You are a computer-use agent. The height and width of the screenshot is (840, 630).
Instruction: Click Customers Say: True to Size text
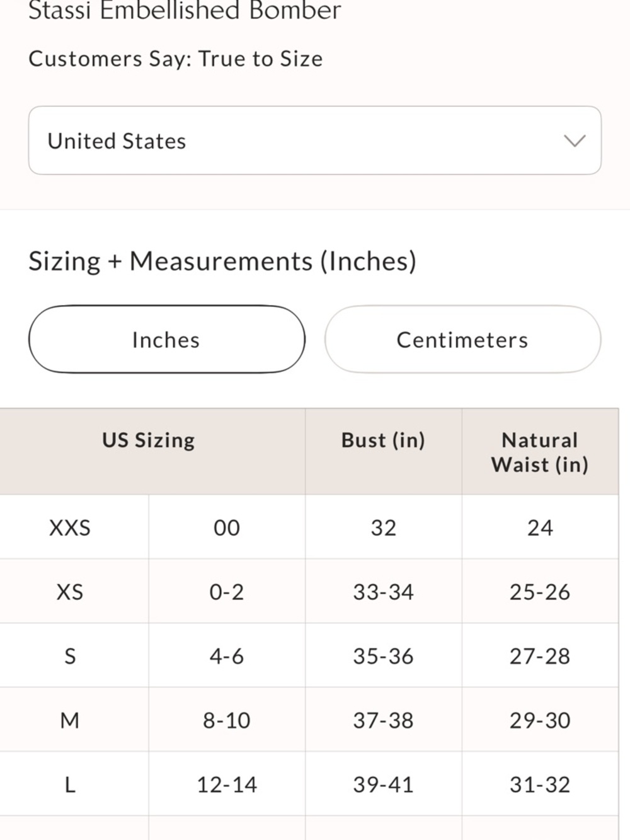176,59
